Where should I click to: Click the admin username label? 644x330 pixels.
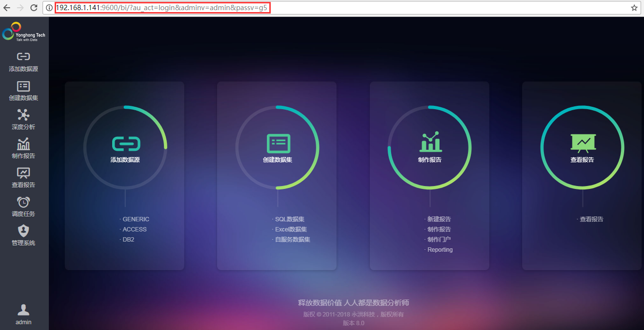tap(23, 322)
